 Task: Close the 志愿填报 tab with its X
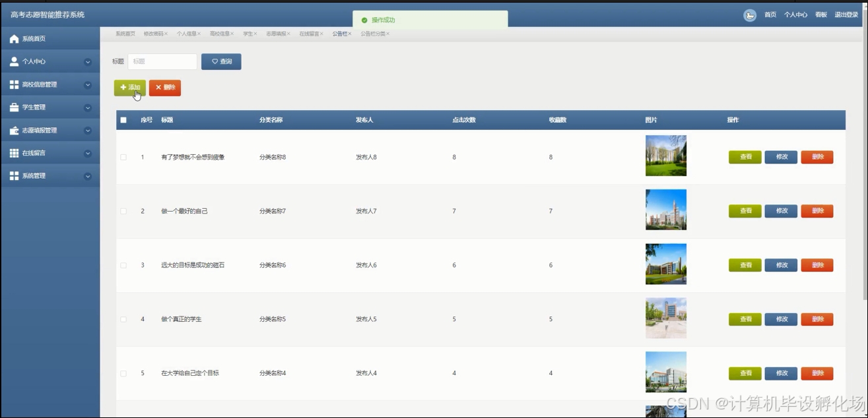coord(288,34)
